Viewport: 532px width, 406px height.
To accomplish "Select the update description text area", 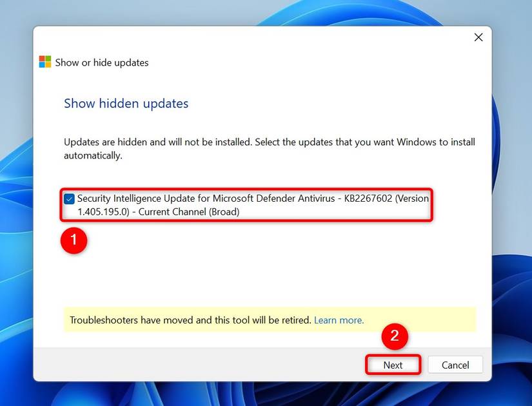I will pos(269,148).
